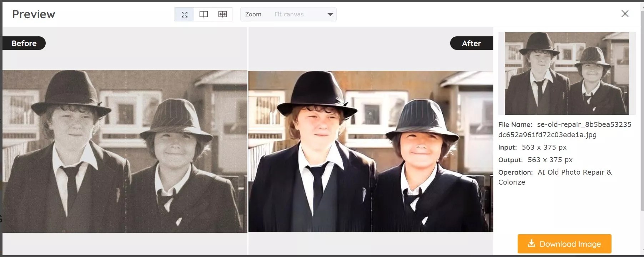
Task: Select the fit-to-screen single view icon
Action: [x=184, y=14]
